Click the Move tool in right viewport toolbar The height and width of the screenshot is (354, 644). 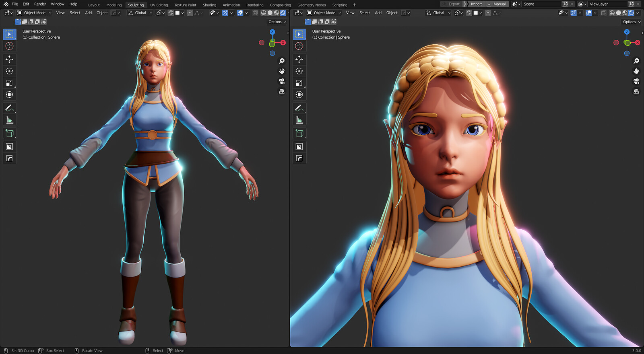pos(299,60)
